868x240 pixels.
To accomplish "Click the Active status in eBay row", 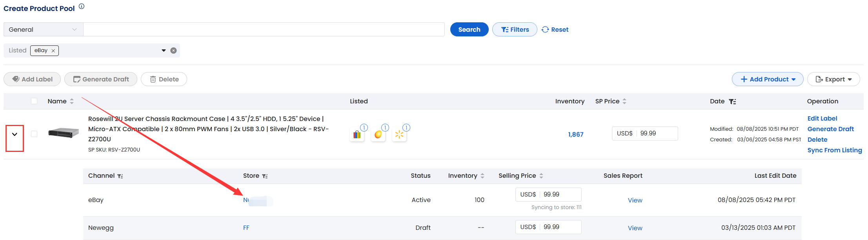I will (x=421, y=200).
